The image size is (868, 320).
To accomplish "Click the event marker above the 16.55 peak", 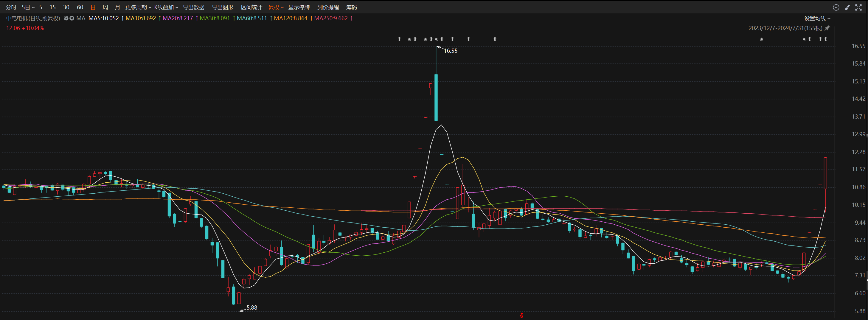I will [x=436, y=39].
